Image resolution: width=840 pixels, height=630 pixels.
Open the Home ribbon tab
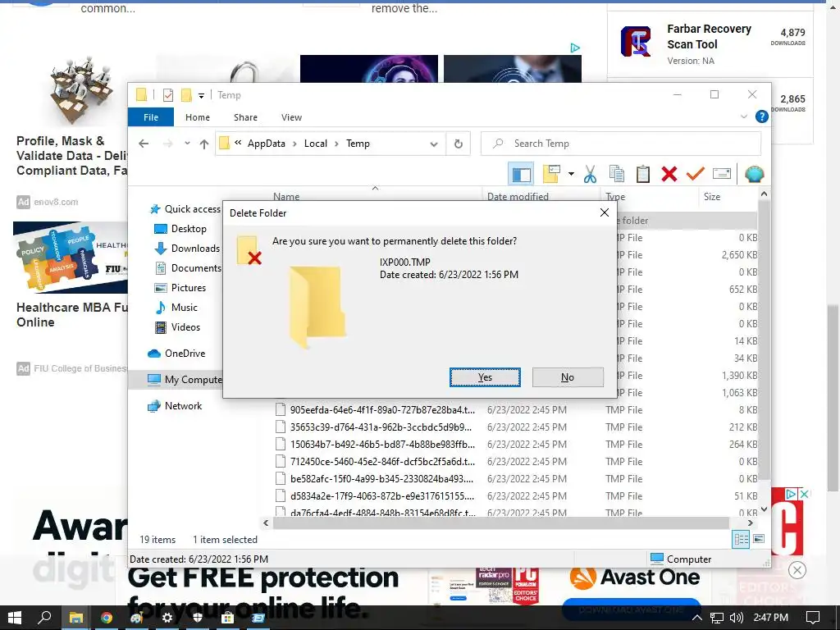click(x=198, y=117)
